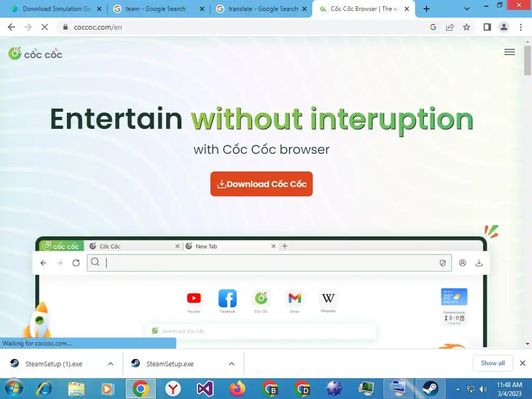This screenshot has width=532, height=399.
Task: Open the Windows Start button
Action: 14,389
